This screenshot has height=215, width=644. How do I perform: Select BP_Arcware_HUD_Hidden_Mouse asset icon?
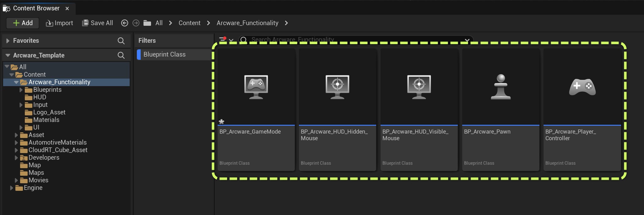(x=337, y=87)
